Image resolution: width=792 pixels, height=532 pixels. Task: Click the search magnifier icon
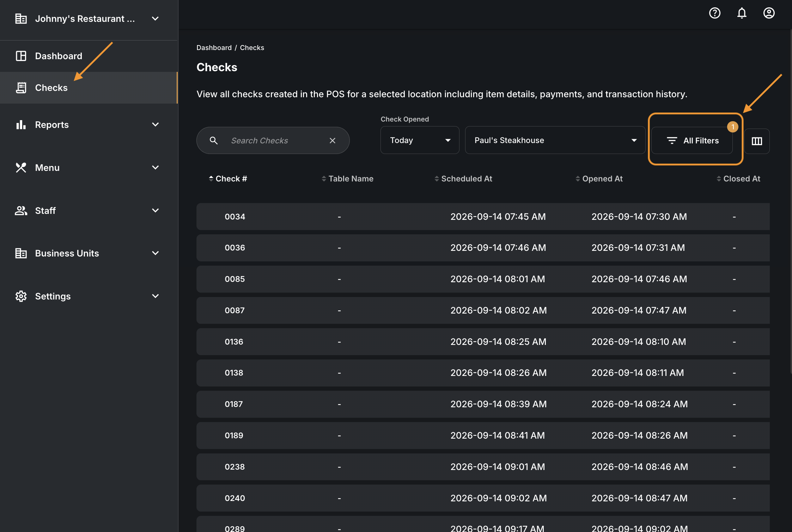tap(214, 141)
